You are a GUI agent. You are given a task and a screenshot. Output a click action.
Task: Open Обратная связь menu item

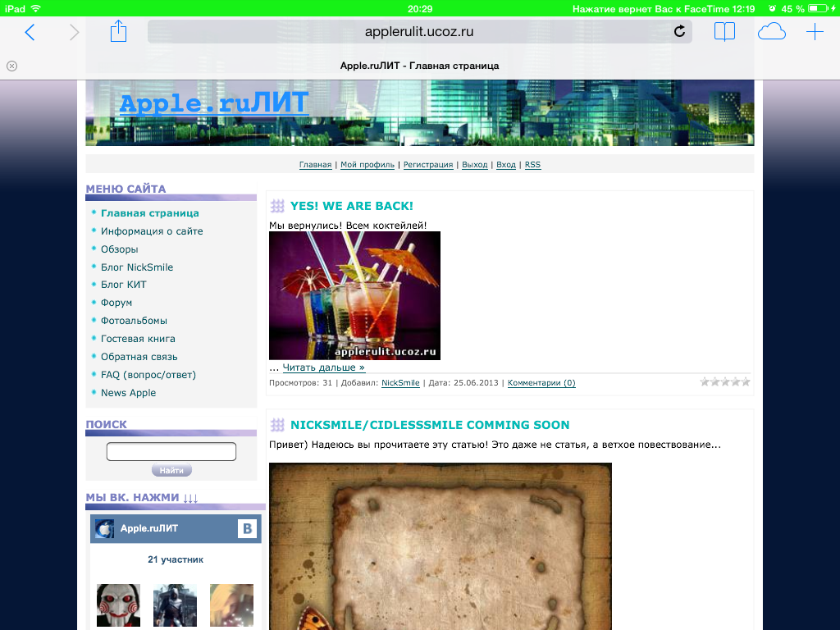pyautogui.click(x=139, y=357)
